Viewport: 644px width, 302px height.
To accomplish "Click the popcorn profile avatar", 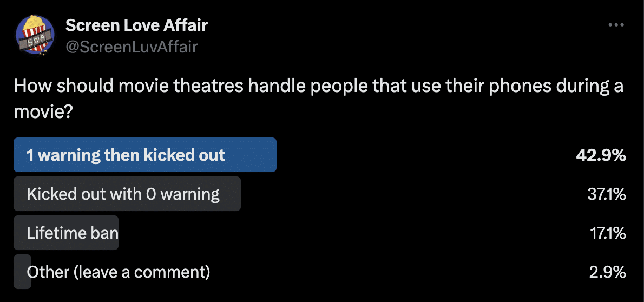I will pyautogui.click(x=35, y=35).
